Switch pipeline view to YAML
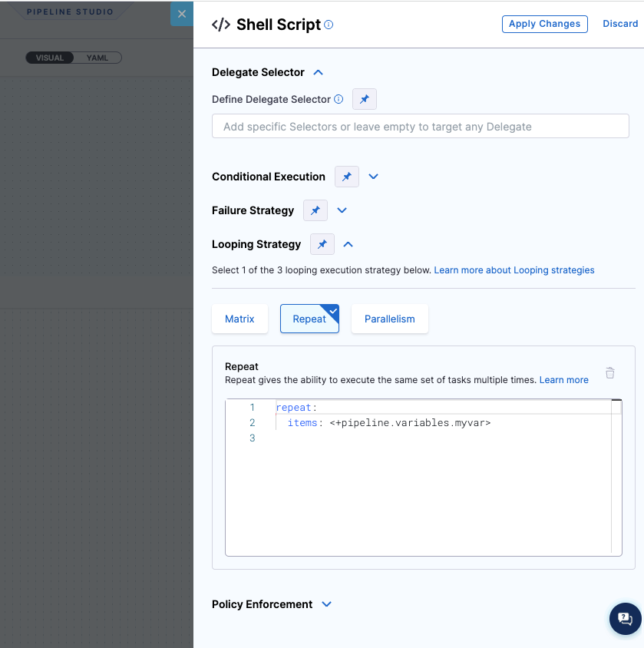Screen dimensions: 644x648 [x=97, y=58]
